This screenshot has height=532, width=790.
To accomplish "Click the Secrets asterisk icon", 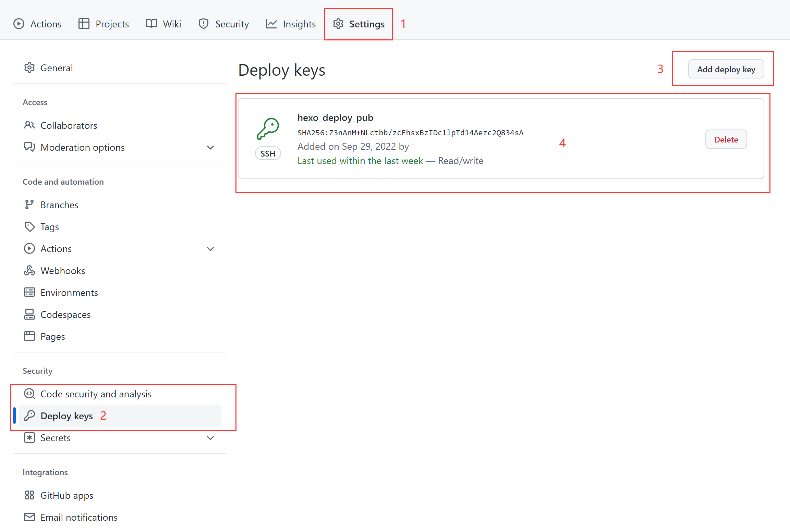I will coord(29,437).
